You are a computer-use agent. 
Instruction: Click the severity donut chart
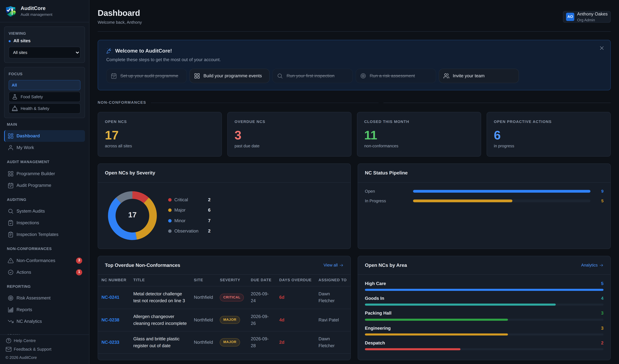132,216
